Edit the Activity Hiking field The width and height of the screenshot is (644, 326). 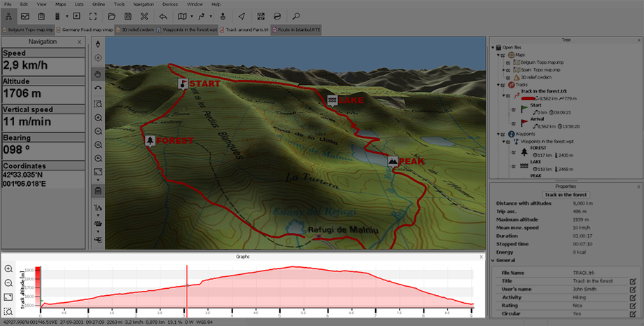click(x=632, y=297)
